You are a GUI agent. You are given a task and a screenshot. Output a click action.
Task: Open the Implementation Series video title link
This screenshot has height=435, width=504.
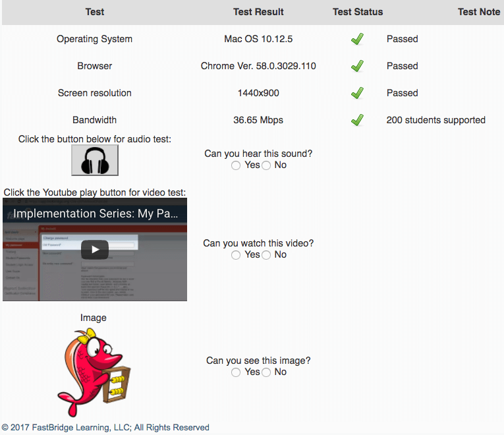(96, 214)
